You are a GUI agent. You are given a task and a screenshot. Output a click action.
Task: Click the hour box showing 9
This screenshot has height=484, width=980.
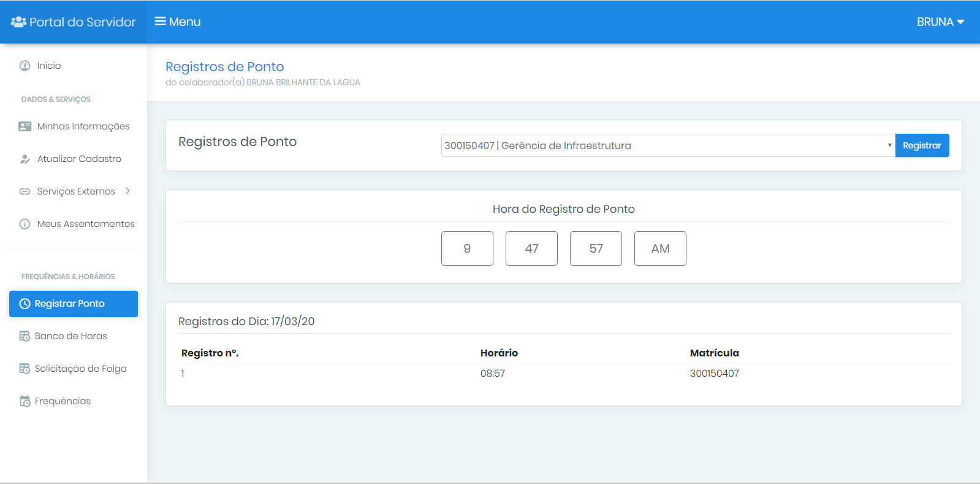[x=467, y=248]
